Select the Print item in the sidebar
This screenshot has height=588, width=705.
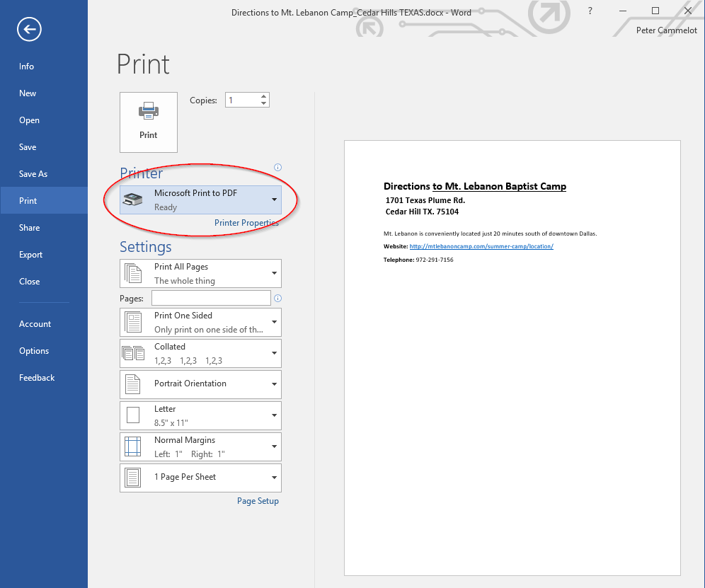[x=44, y=200]
